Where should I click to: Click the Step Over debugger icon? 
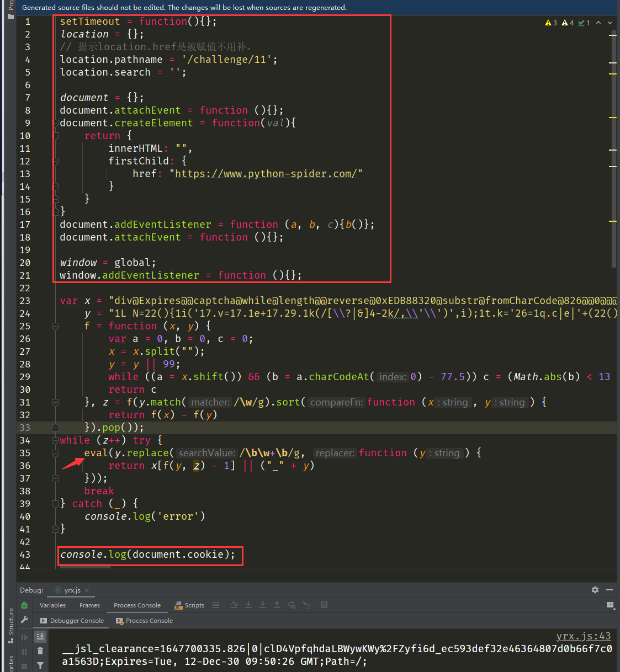pyautogui.click(x=234, y=605)
